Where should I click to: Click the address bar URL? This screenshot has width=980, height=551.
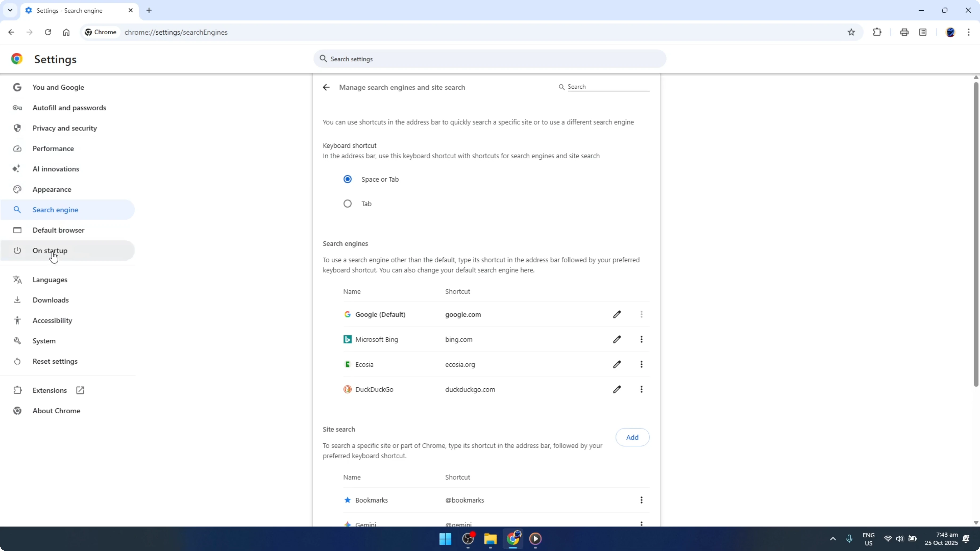point(176,32)
